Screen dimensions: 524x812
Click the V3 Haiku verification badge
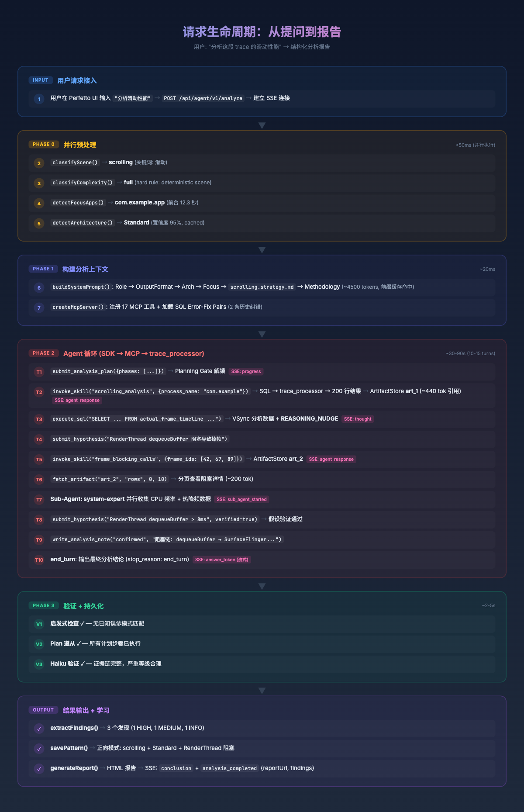(39, 664)
